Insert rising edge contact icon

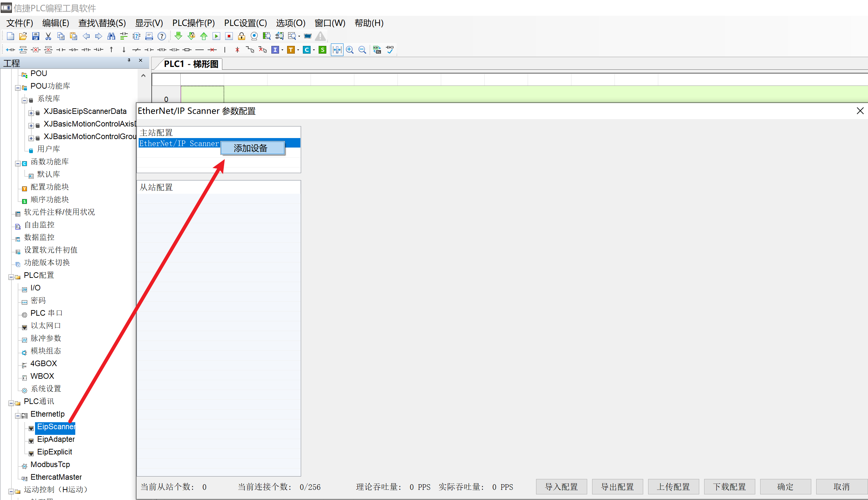point(86,50)
